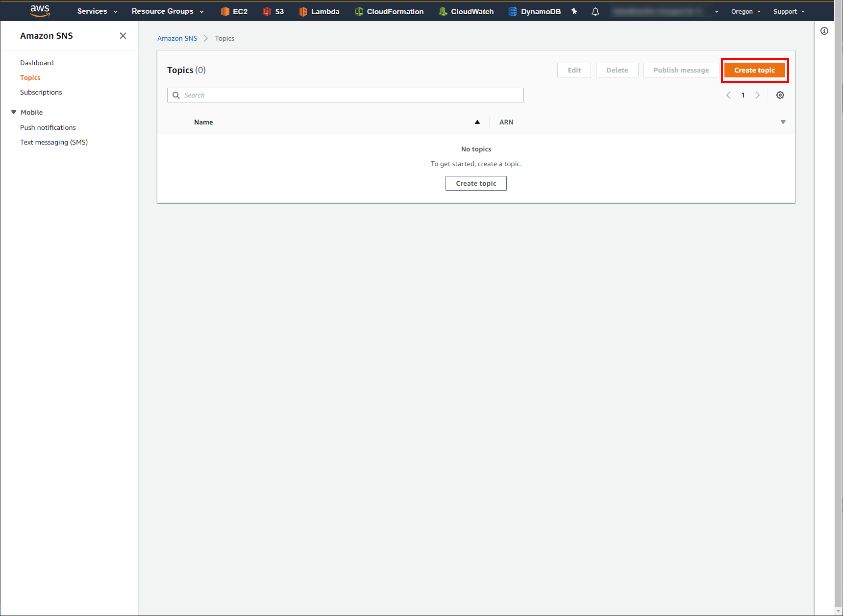
Task: Open the Resource Groups dropdown
Action: coord(168,11)
